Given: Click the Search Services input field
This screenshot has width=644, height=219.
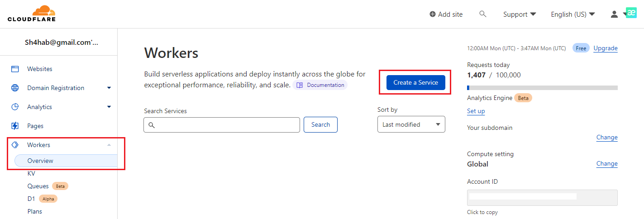Looking at the screenshot, I should 222,125.
